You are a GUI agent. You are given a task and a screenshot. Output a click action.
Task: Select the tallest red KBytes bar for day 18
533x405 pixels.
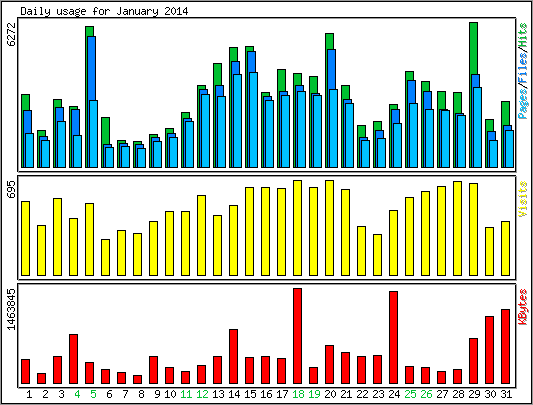pos(297,336)
